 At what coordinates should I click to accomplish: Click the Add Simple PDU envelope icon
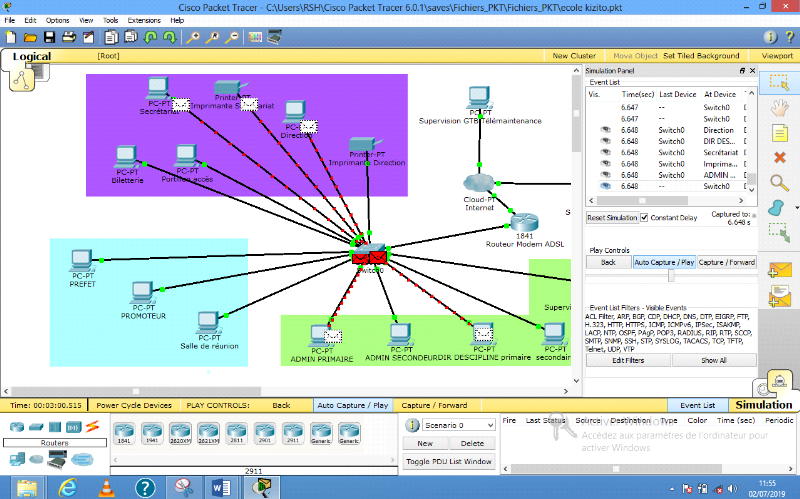(x=779, y=271)
